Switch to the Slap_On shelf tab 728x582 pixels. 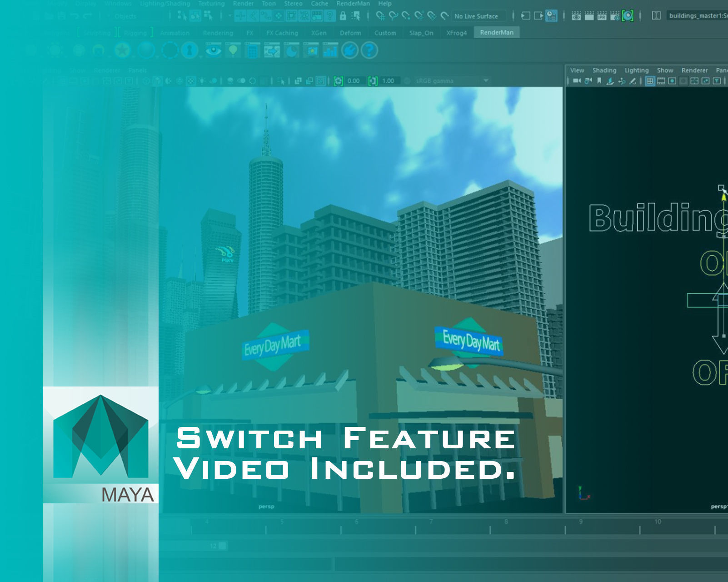tap(421, 33)
